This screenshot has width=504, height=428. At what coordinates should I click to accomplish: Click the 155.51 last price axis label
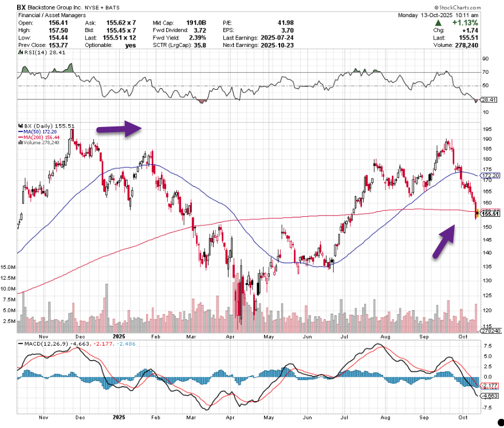[489, 214]
